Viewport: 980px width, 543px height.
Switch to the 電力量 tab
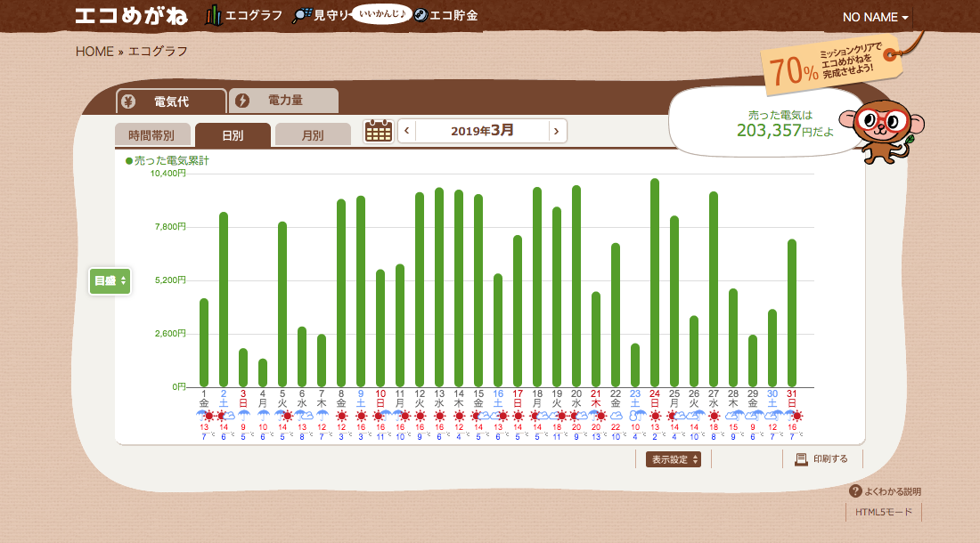284,101
